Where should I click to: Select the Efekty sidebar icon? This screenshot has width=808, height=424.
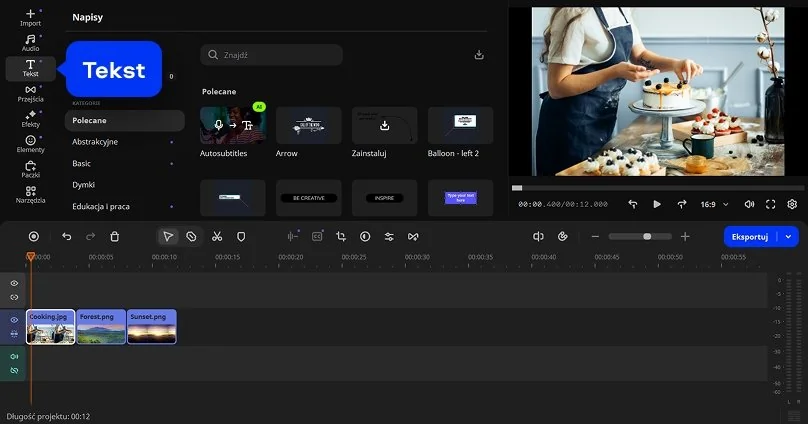pyautogui.click(x=30, y=119)
